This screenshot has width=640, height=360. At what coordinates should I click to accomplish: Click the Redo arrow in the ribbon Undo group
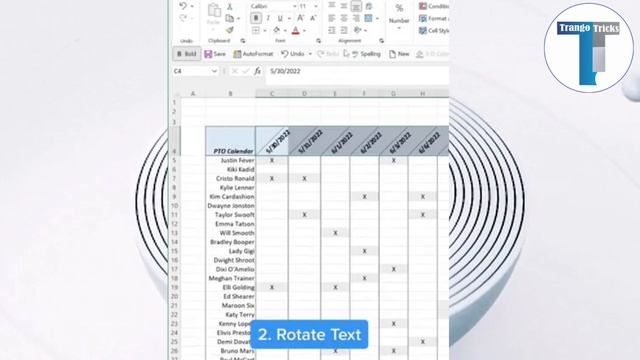[183, 18]
